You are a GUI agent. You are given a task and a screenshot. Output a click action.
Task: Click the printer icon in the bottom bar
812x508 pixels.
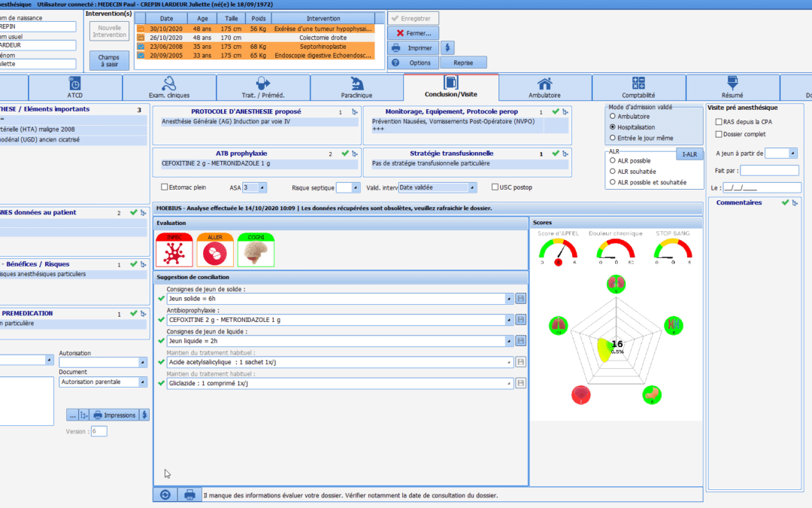click(189, 494)
